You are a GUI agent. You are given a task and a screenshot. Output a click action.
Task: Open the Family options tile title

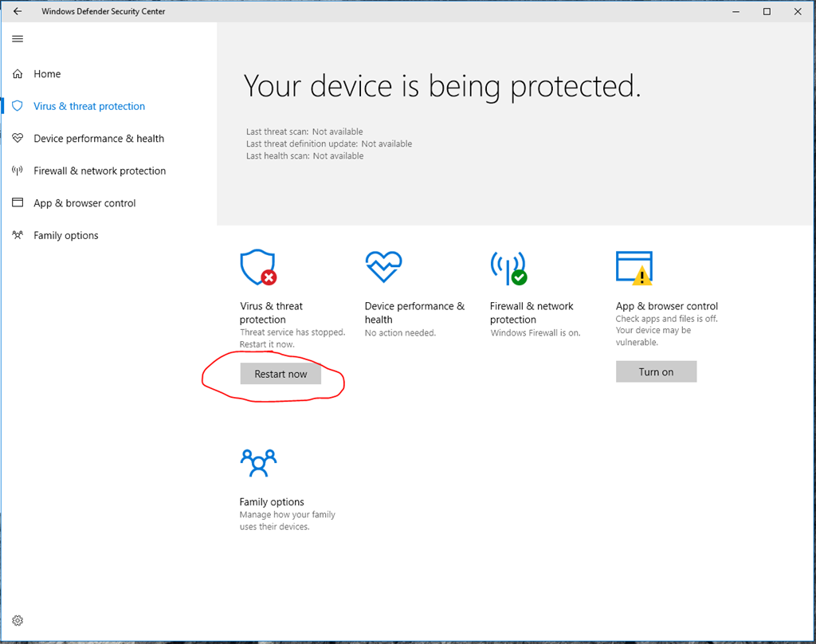(x=272, y=502)
